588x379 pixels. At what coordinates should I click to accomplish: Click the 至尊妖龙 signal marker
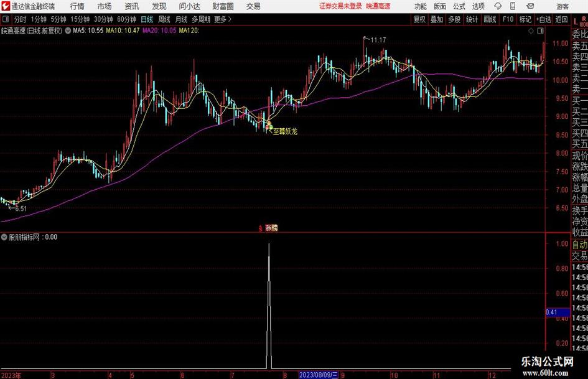pyautogui.click(x=284, y=131)
